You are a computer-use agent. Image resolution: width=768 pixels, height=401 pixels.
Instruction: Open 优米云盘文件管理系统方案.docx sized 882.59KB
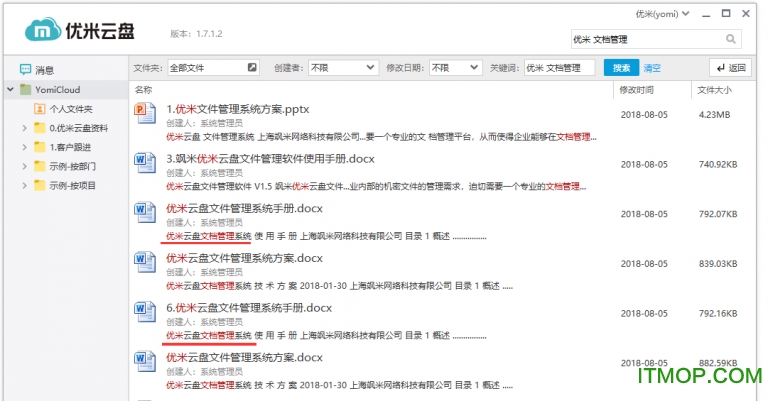point(244,357)
